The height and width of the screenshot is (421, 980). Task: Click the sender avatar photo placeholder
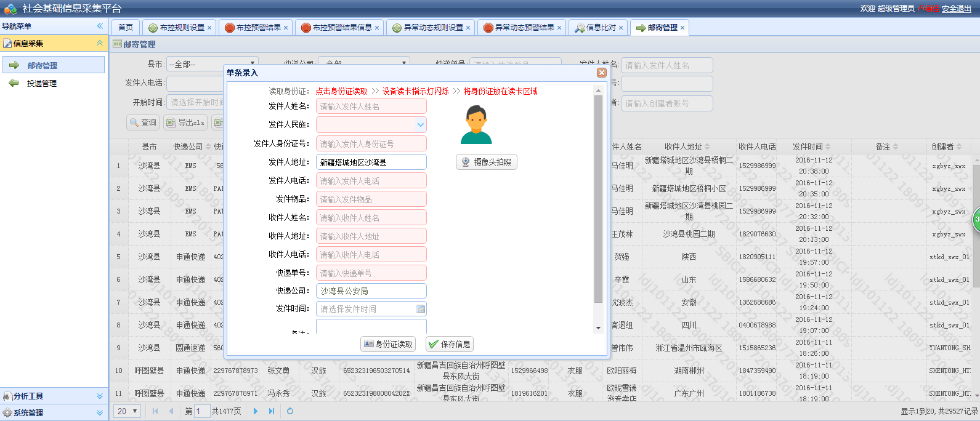[476, 125]
